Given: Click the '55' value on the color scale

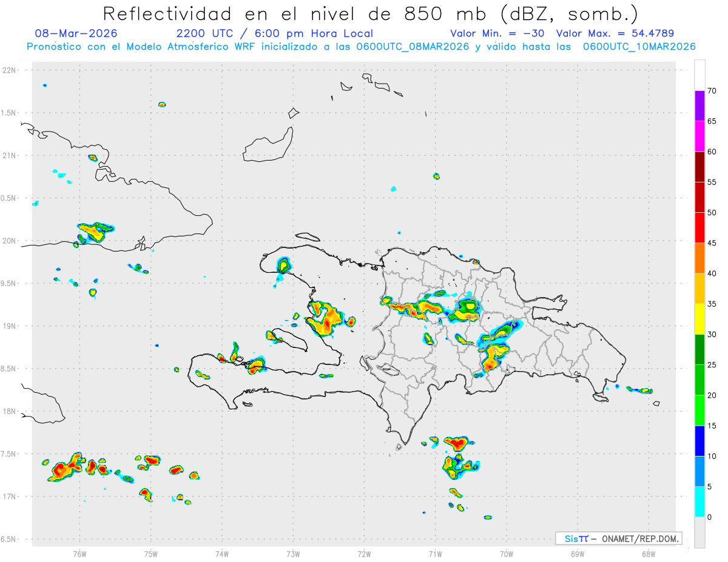Looking at the screenshot, I should [712, 182].
